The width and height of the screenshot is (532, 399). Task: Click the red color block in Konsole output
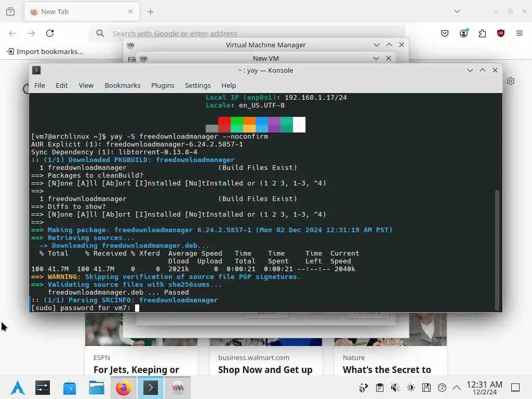(224, 125)
